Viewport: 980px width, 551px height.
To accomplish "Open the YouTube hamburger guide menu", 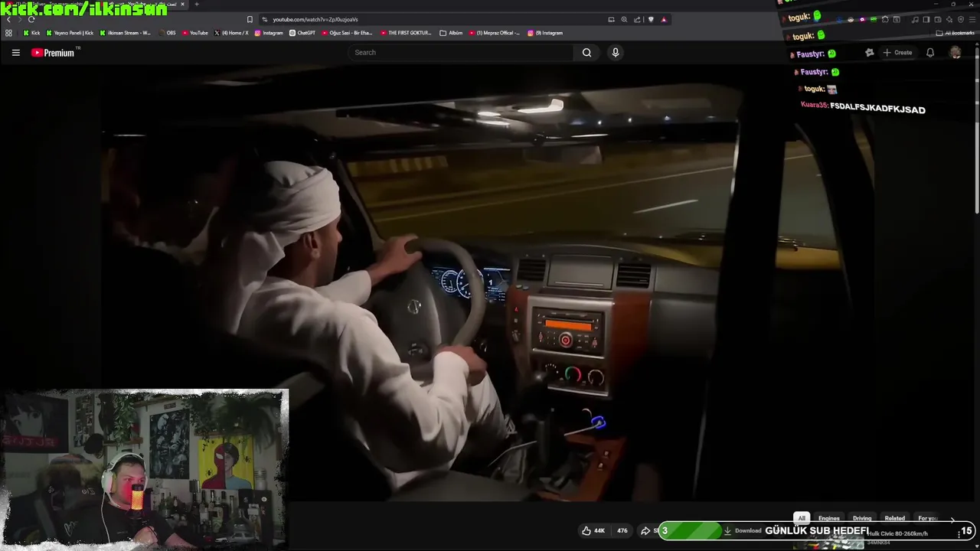I will [15, 53].
